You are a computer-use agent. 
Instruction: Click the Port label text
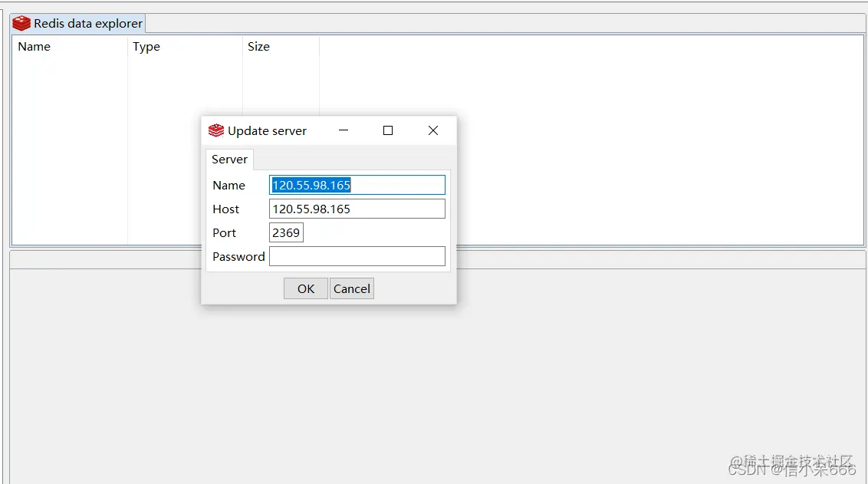click(224, 233)
